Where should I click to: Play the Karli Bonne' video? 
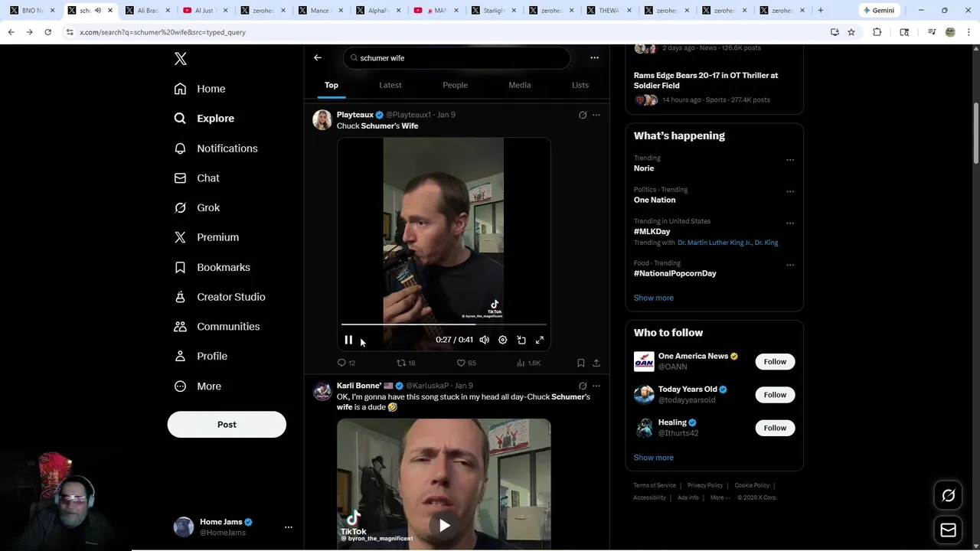[x=444, y=526]
